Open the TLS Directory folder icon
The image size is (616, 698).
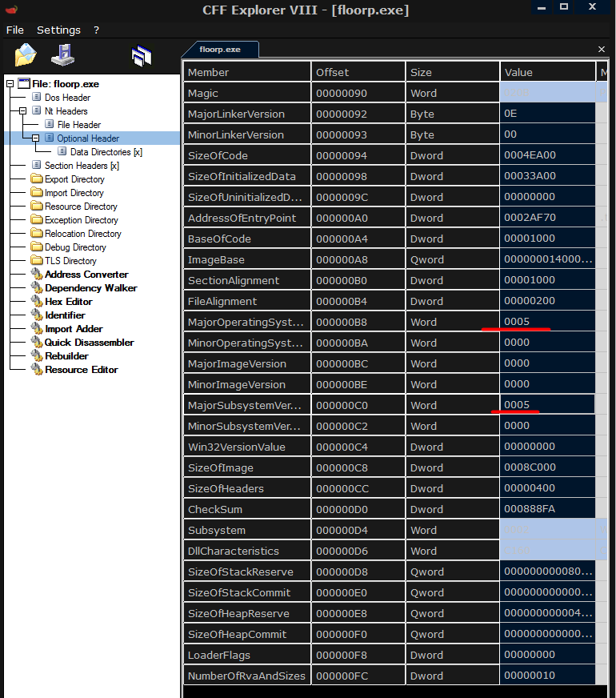click(37, 260)
